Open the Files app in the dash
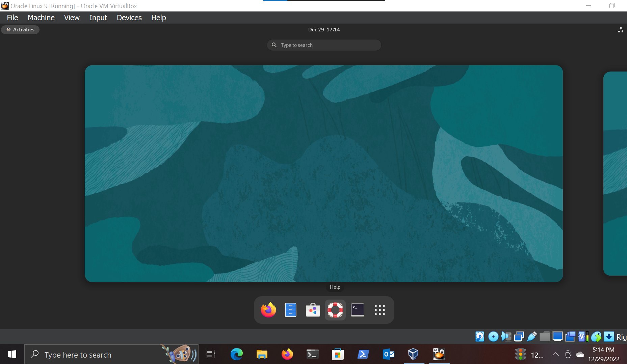The width and height of the screenshot is (627, 364). click(x=290, y=310)
